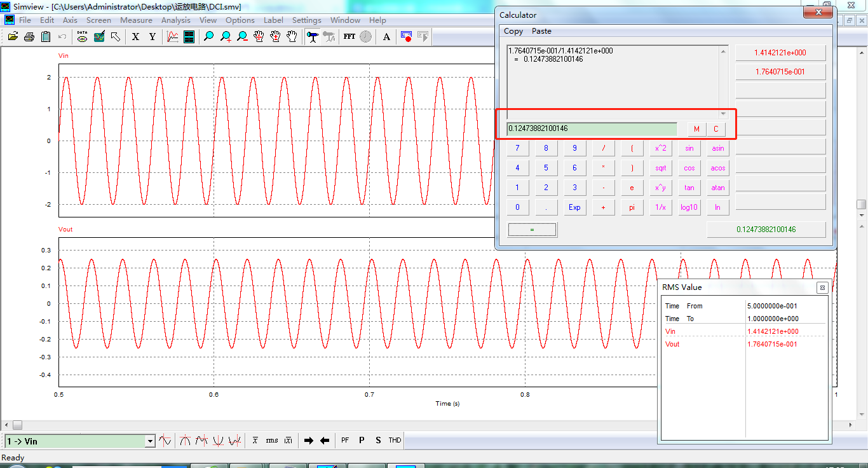Jump to next max icon
The height and width of the screenshot is (468, 868).
(201, 440)
